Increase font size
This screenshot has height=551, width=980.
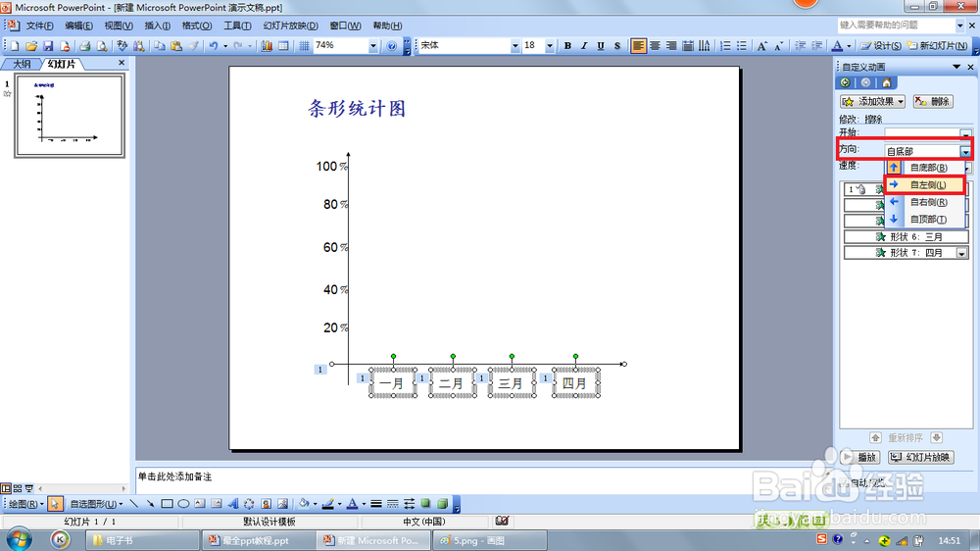click(x=761, y=46)
